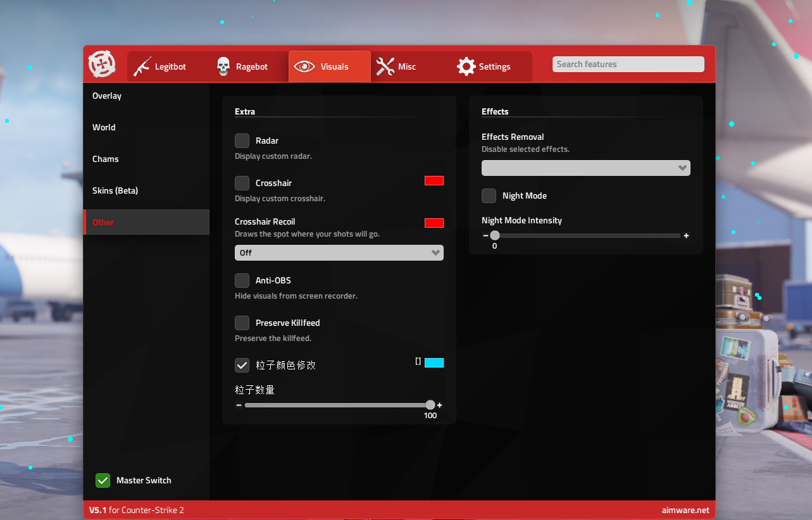Viewport: 812px width, 520px height.
Task: Select the Other sidebar section
Action: click(x=146, y=222)
